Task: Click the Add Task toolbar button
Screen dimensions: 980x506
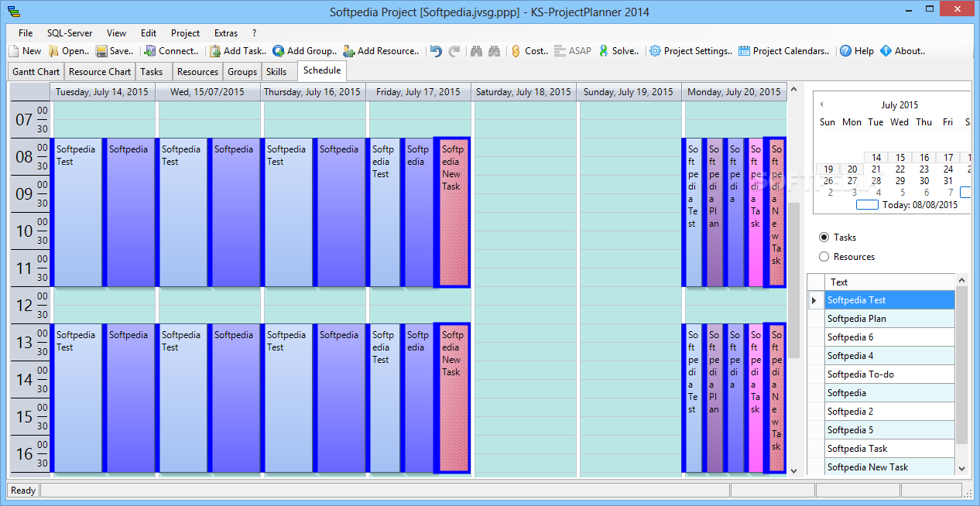Action: point(238,51)
